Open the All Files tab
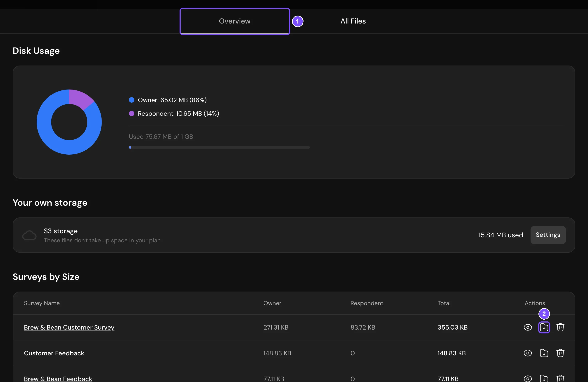This screenshot has width=588, height=382. click(353, 21)
